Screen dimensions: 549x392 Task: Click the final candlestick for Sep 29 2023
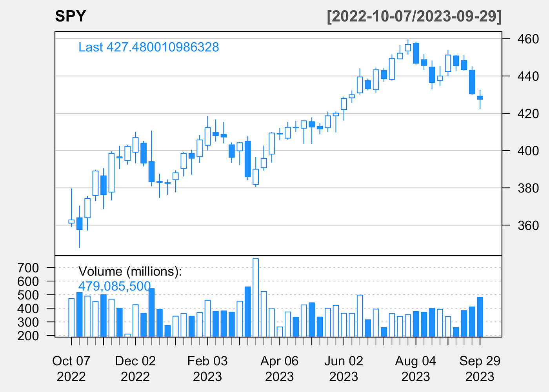tap(480, 98)
